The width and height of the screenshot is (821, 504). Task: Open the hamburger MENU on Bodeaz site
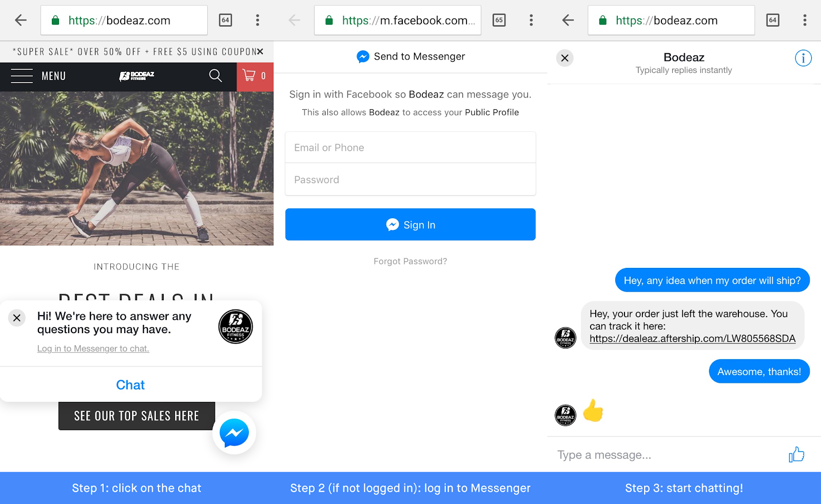click(38, 76)
